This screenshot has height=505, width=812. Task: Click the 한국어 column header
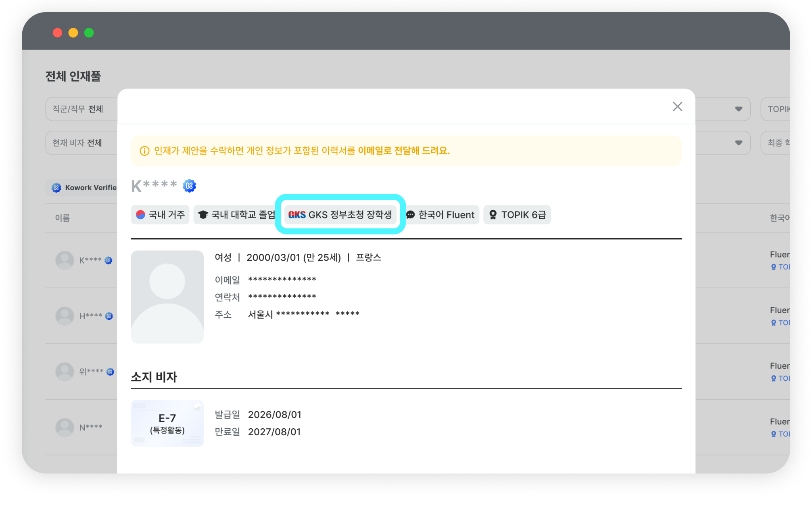click(x=780, y=218)
